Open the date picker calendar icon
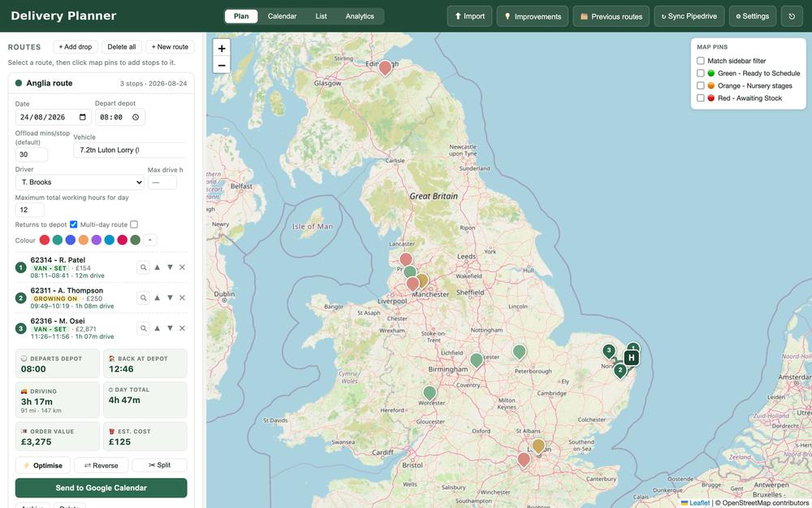812x508 pixels. (83, 117)
